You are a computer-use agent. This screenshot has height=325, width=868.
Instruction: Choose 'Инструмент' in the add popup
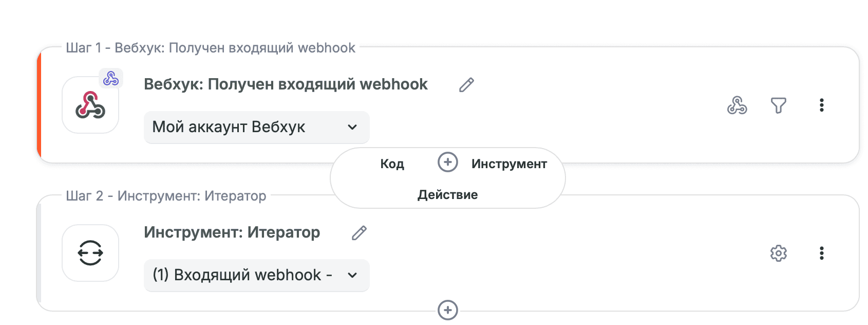tap(509, 164)
